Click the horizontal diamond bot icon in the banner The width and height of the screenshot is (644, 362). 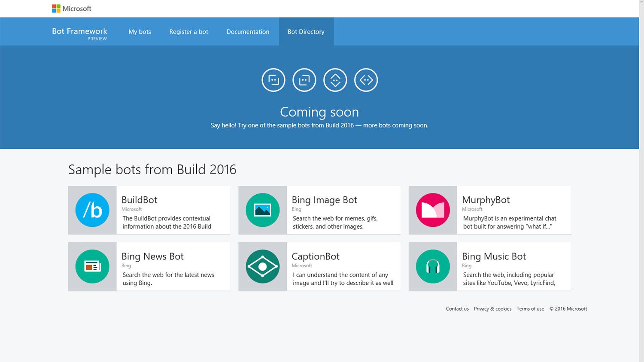pyautogui.click(x=366, y=80)
